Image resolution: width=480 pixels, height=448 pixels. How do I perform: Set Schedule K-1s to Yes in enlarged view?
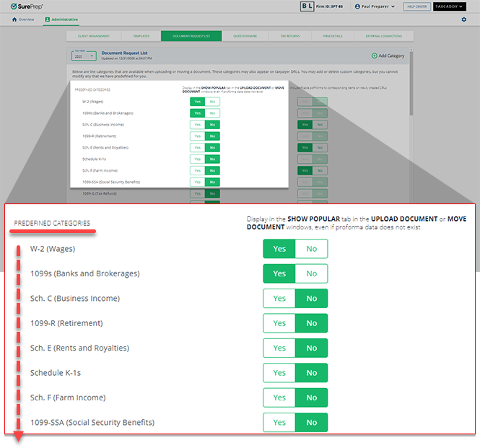(x=279, y=373)
